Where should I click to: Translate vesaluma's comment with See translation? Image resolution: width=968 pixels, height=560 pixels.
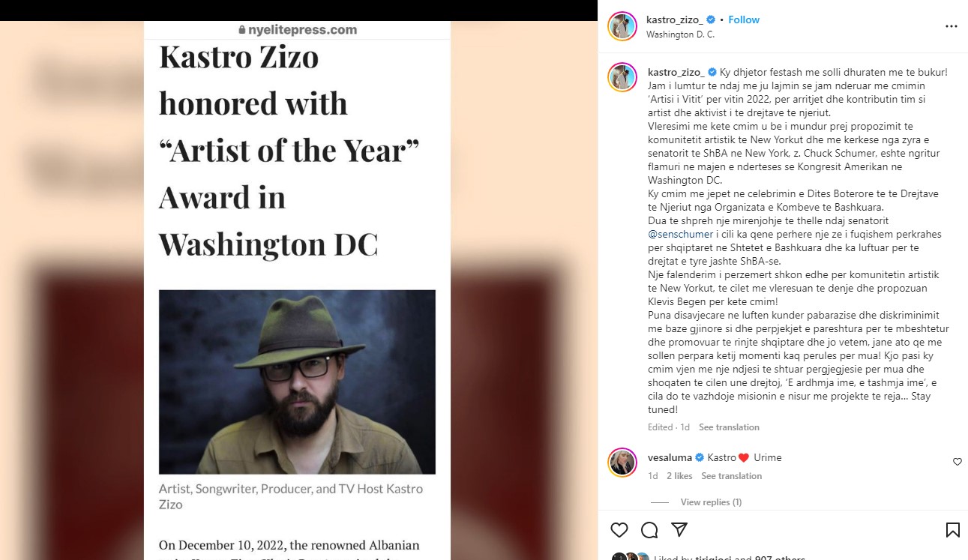(731, 476)
